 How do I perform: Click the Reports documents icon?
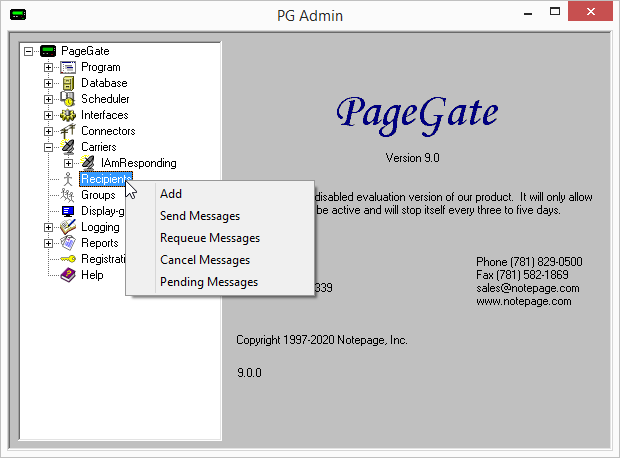[68, 243]
